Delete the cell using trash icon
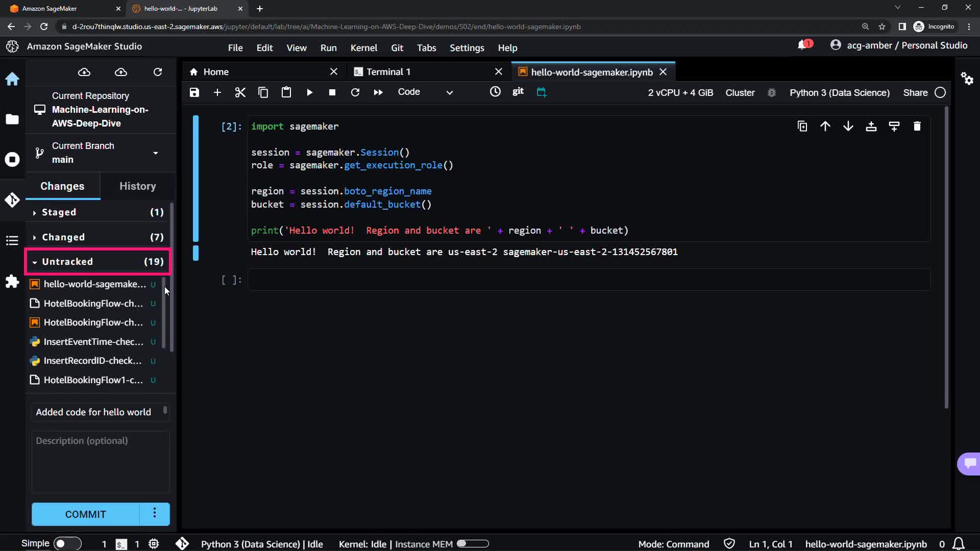Screen dimensions: 980x551 917,127
